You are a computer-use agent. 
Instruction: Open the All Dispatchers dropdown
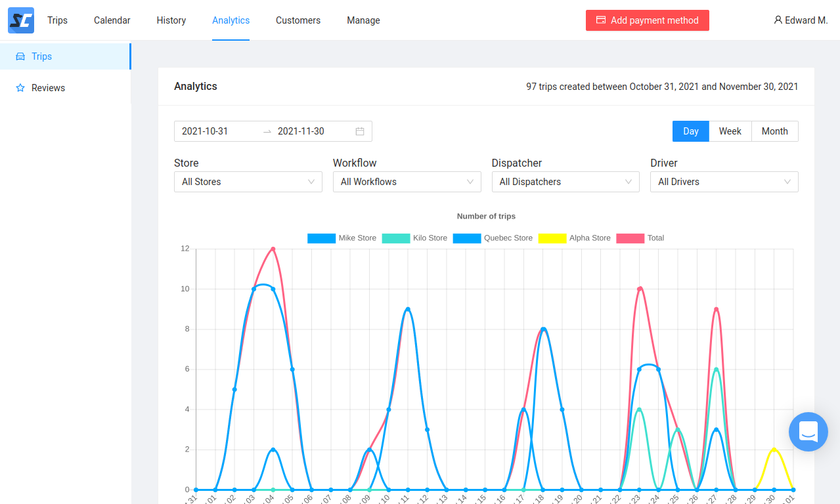point(565,182)
